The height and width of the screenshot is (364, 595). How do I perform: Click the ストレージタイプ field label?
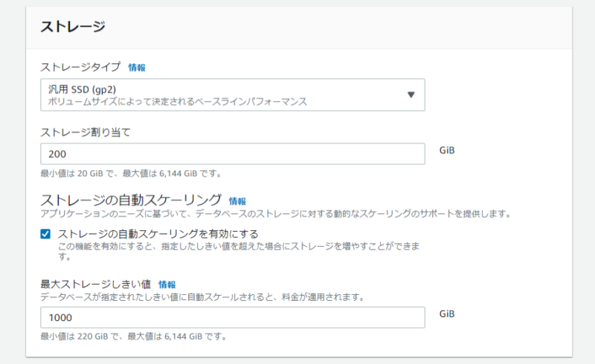pos(80,67)
